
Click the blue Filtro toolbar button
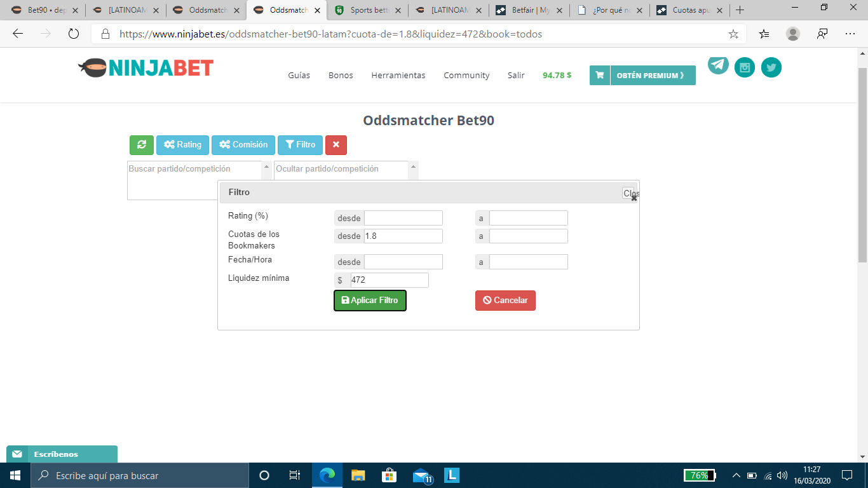tap(300, 145)
